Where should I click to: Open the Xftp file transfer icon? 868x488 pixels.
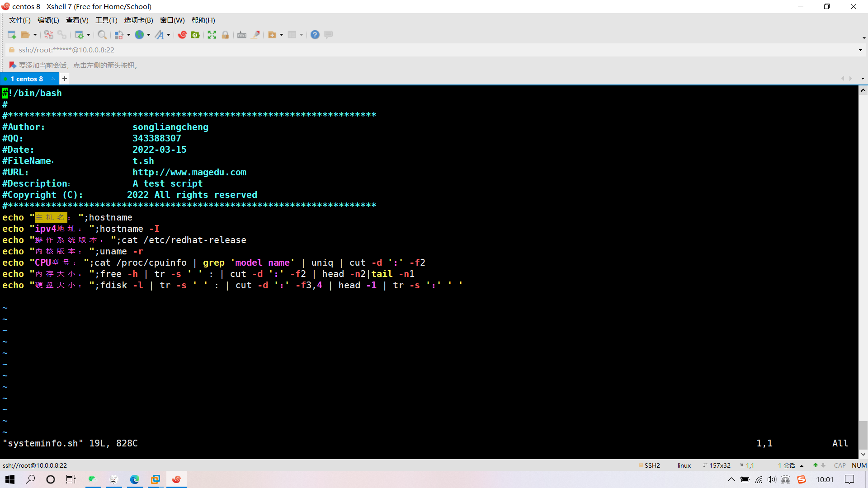pos(195,35)
